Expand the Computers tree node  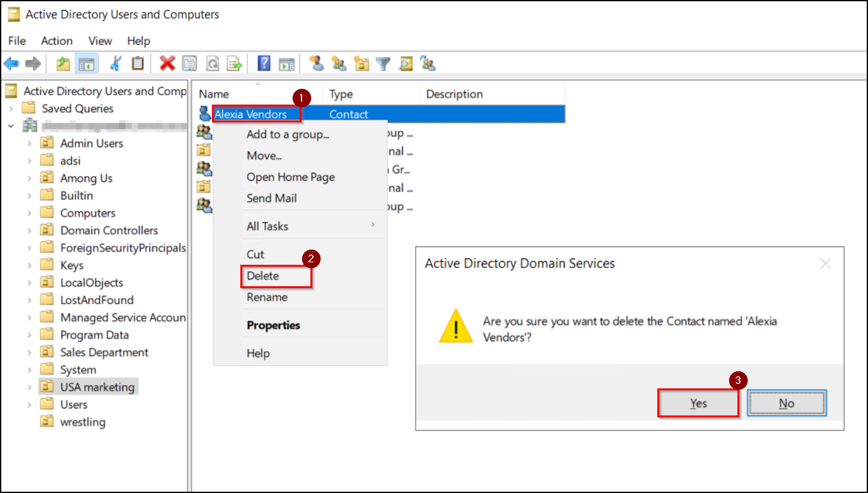(x=30, y=212)
